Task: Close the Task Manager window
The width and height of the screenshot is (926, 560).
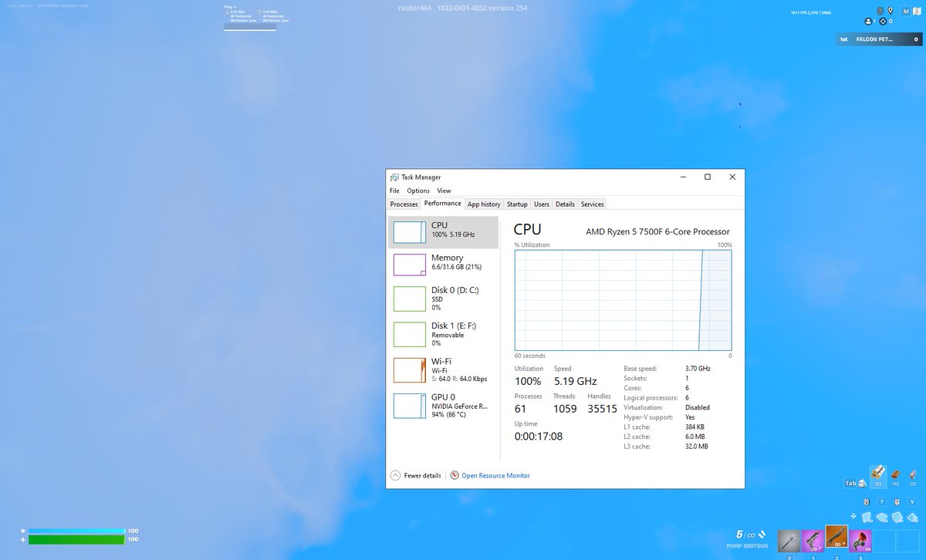Action: (732, 177)
